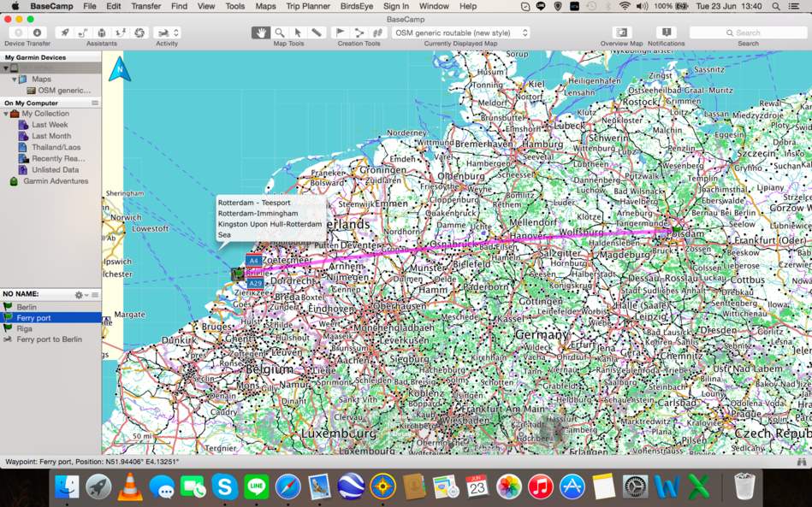Viewport: 812px width, 507px height.
Task: Open Skype from the Dock
Action: pos(225,486)
